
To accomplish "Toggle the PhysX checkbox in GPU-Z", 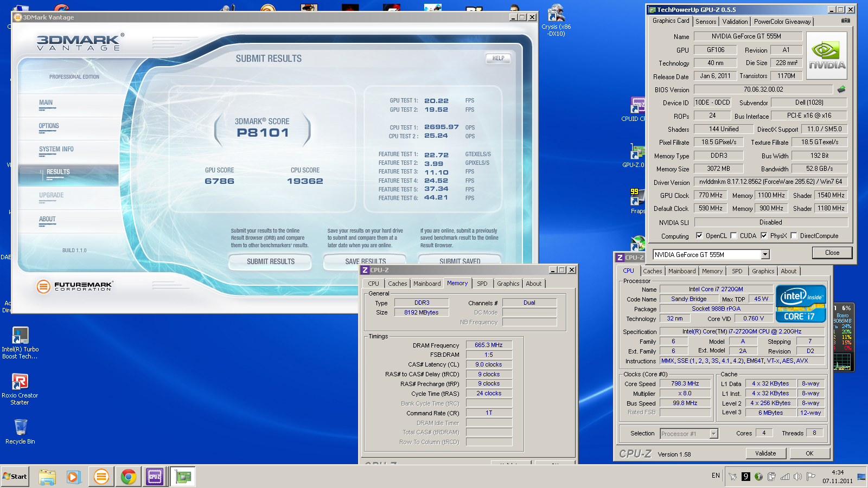I will 764,236.
